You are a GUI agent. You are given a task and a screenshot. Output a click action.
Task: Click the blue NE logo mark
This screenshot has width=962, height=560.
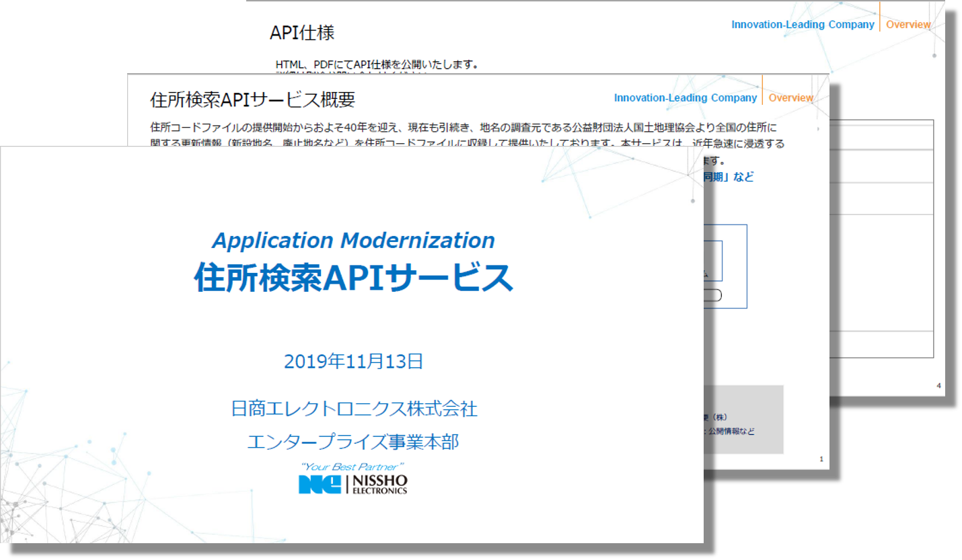(x=320, y=484)
